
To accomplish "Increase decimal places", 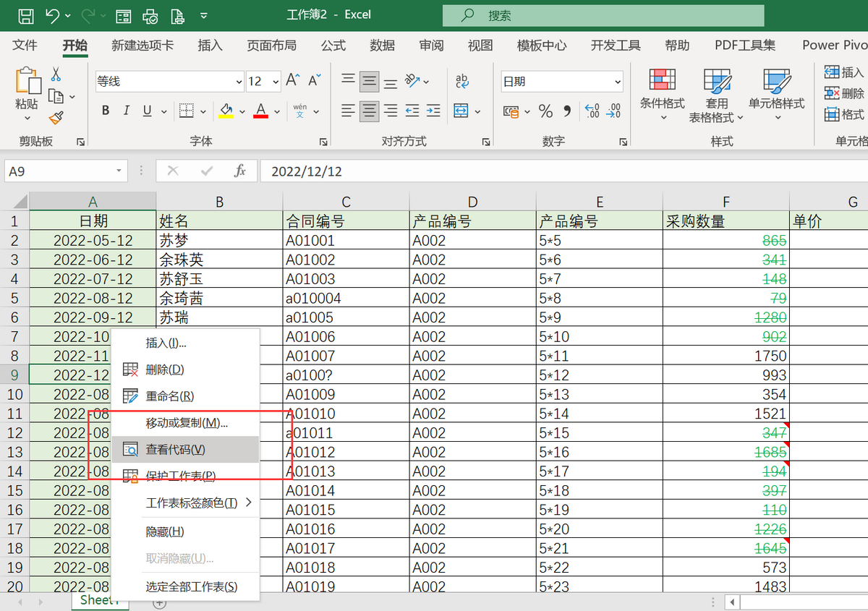I will 592,111.
